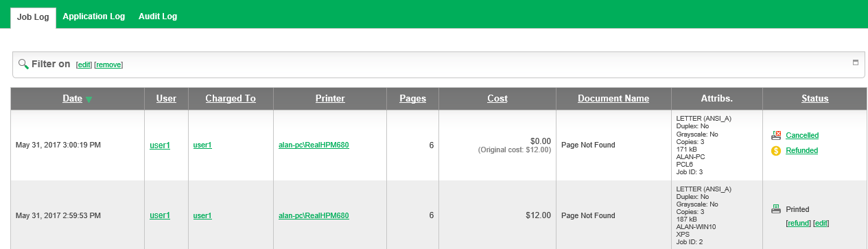This screenshot has height=249, width=868.
Task: Select the date May 31, 2017 3:00:19 PM
Action: pos(58,145)
